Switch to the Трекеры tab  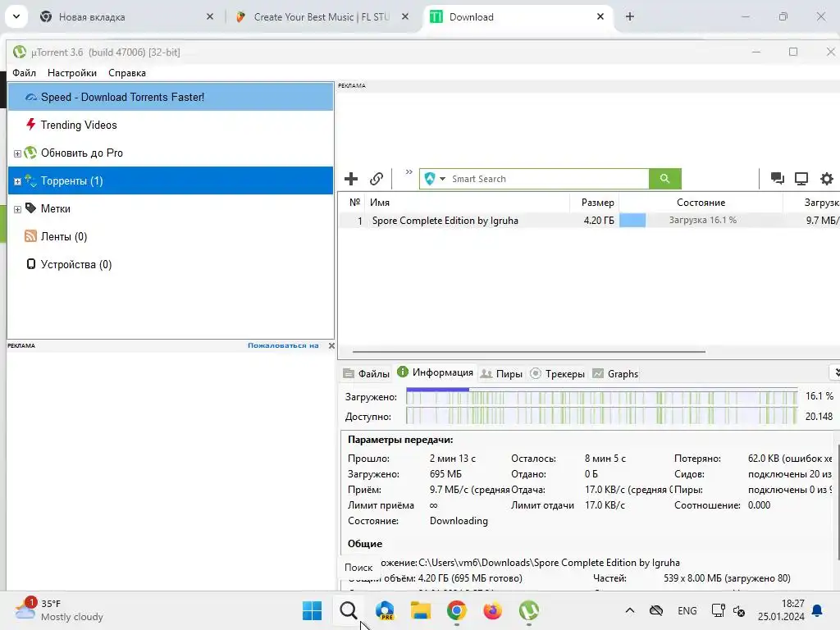557,373
